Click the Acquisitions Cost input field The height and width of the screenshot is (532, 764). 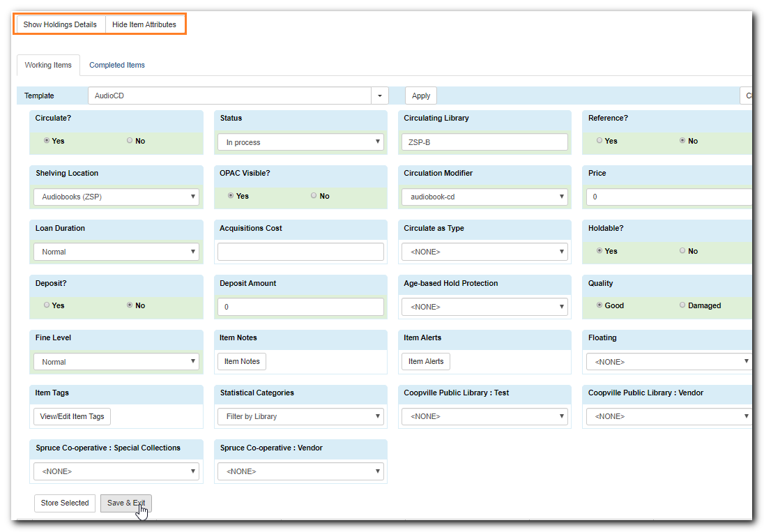click(x=300, y=252)
